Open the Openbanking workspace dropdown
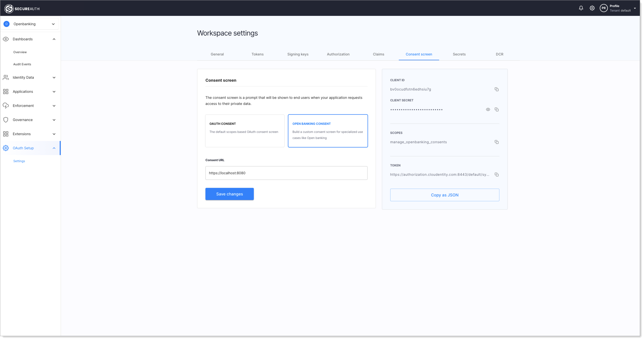644x340 pixels. (30, 24)
